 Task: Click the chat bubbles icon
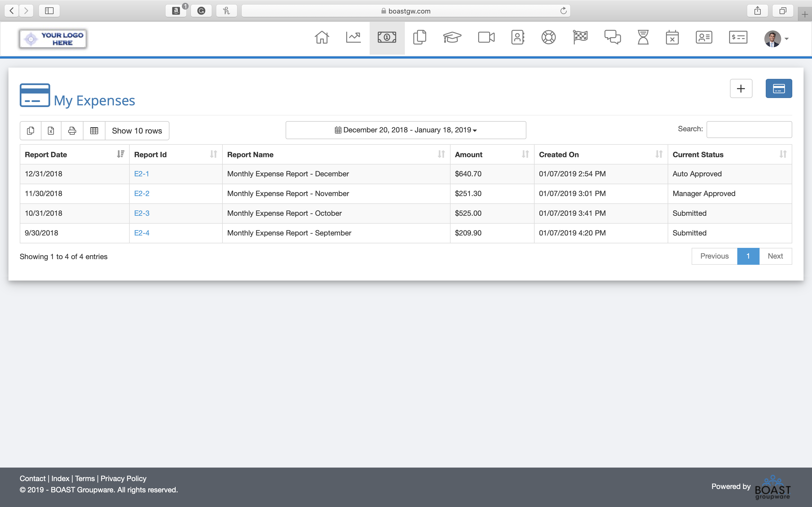pos(612,37)
